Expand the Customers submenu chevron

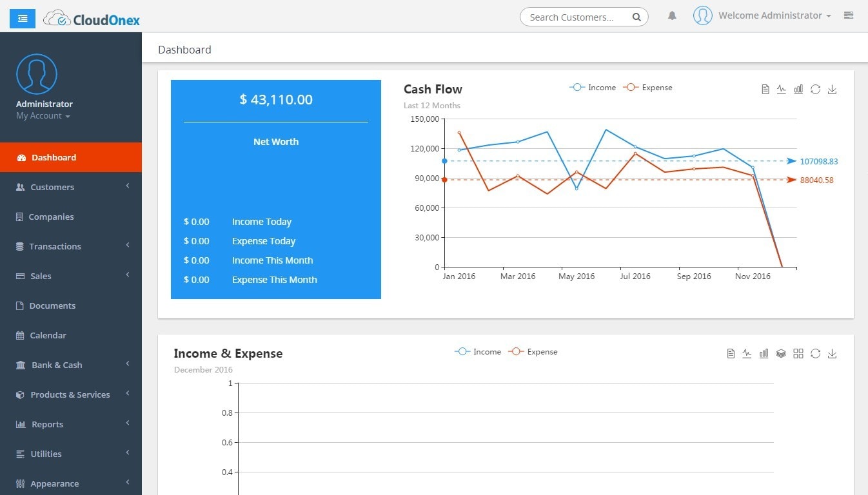point(128,186)
